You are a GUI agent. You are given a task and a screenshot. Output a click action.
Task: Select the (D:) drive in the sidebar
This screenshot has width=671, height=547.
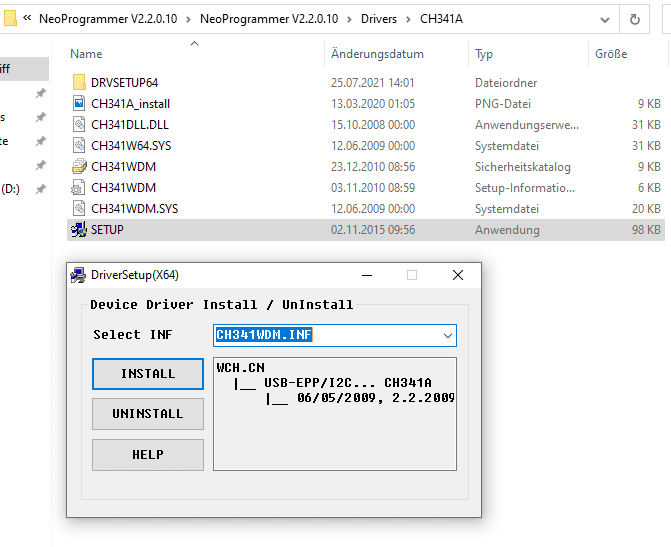(10, 189)
